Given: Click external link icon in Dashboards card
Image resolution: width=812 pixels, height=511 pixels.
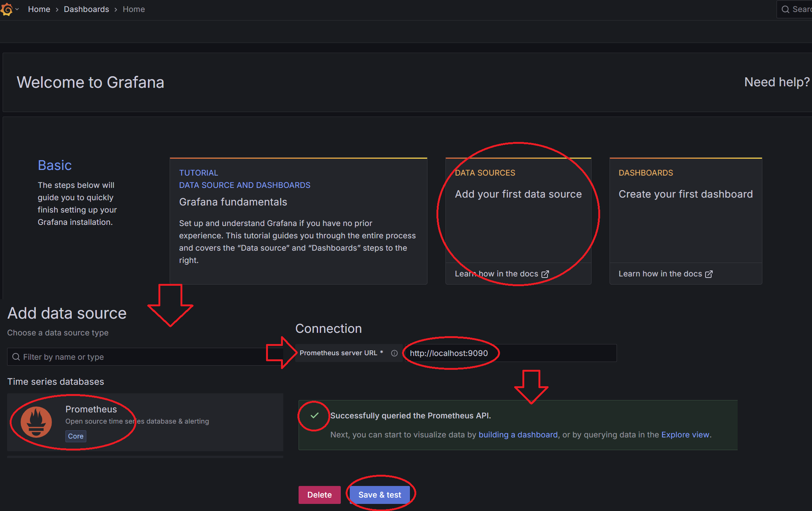Looking at the screenshot, I should pos(709,274).
